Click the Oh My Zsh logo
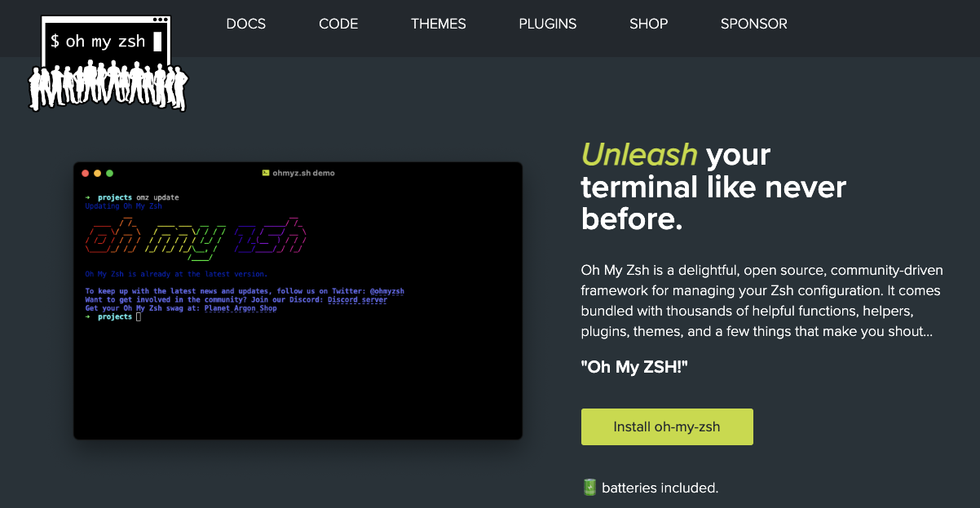The height and width of the screenshot is (508, 980). [x=108, y=64]
